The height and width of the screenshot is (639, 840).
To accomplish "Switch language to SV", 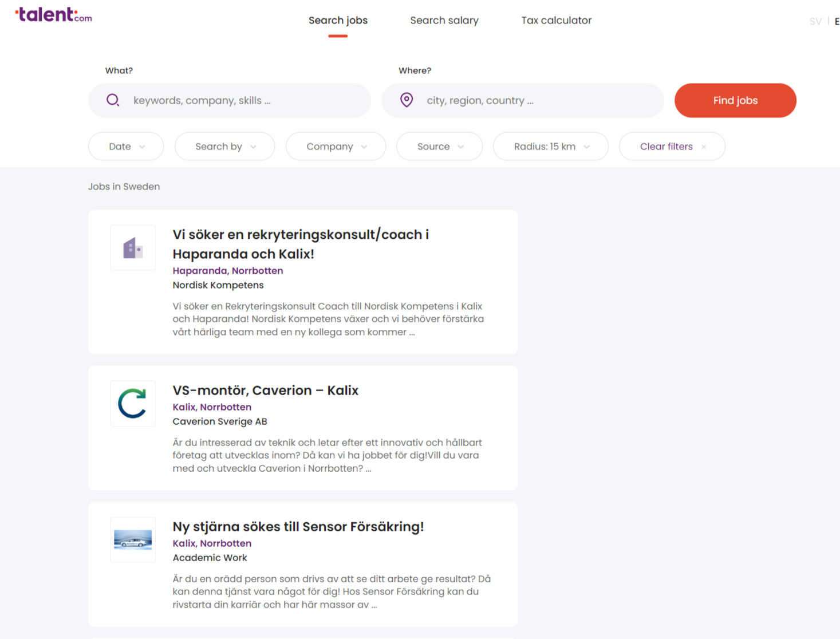I will (815, 22).
